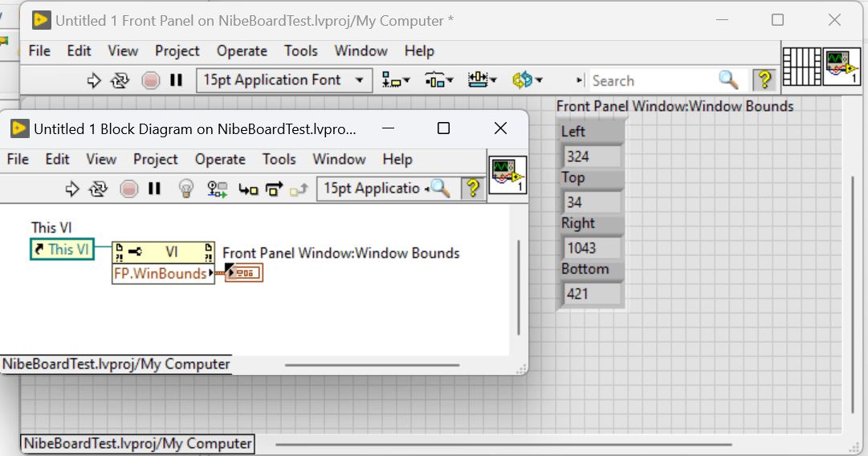The width and height of the screenshot is (868, 456).
Task: Click NibeBoardTest.lvproj/My Computer label in Front Panel
Action: (x=138, y=444)
